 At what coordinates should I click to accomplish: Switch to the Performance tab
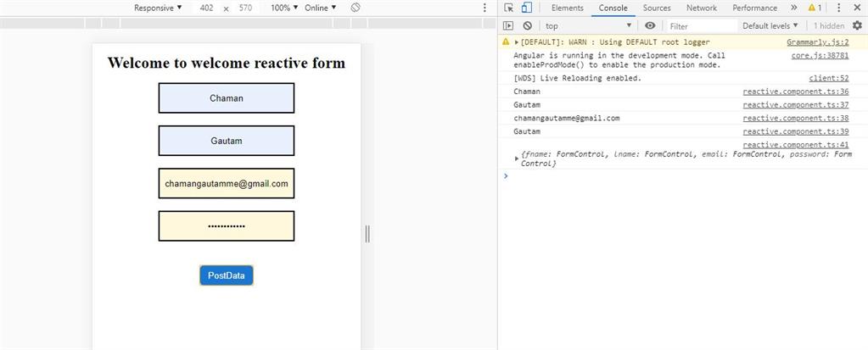[x=754, y=8]
